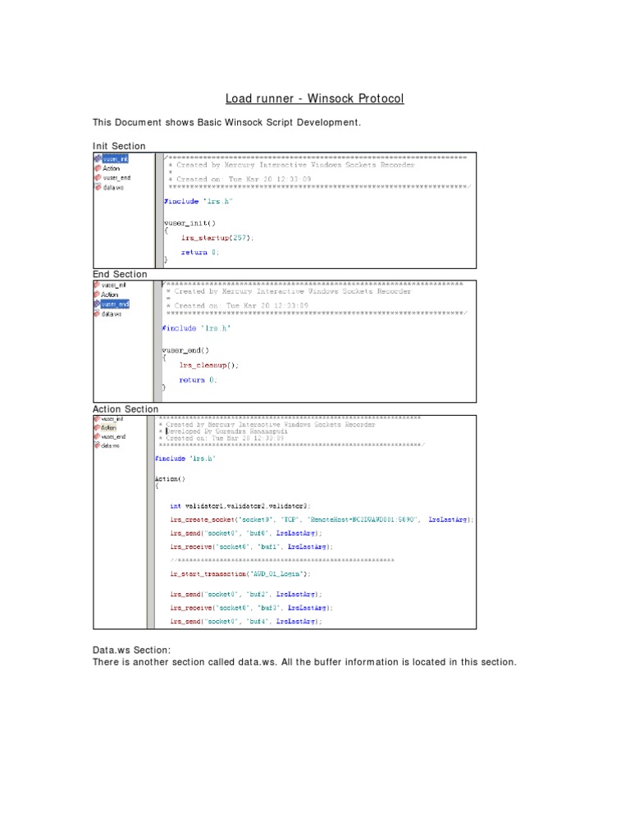Image resolution: width=630 pixels, height=840 pixels.
Task: Click 'return 0;' in the End Section code
Action: [x=198, y=381]
